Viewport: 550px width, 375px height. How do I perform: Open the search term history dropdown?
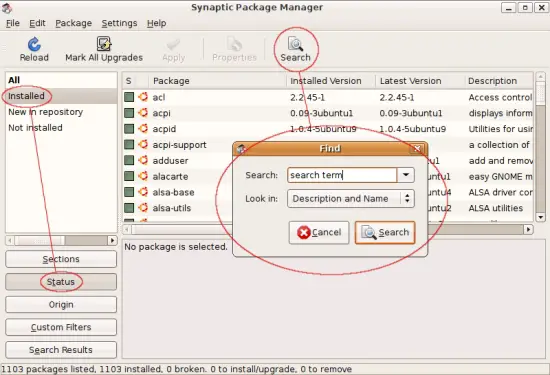[406, 175]
